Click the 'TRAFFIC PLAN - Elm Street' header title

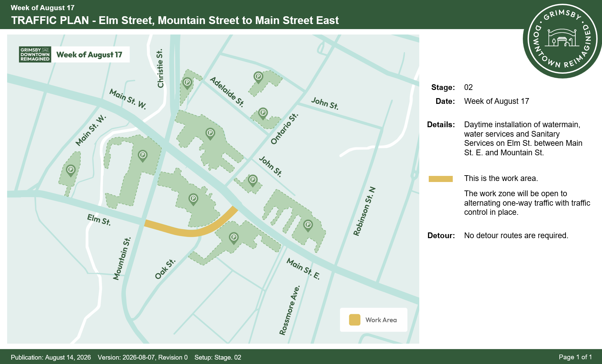coord(175,20)
